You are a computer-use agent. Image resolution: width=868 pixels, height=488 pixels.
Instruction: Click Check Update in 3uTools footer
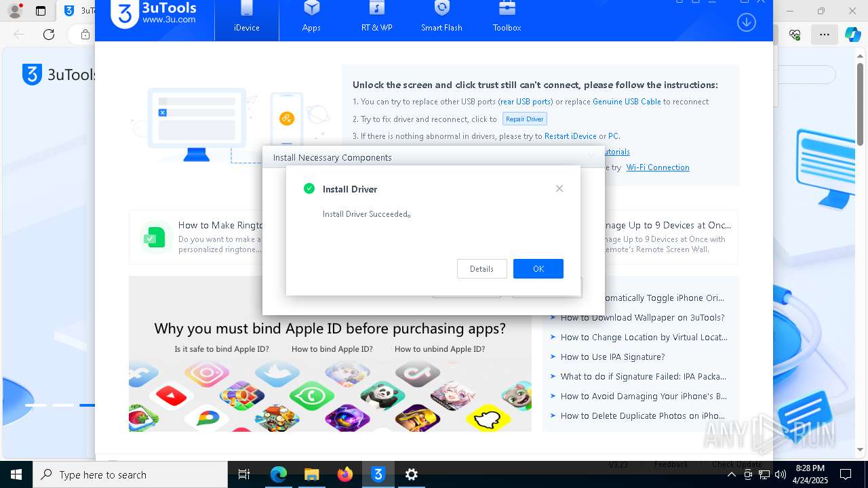(x=736, y=464)
